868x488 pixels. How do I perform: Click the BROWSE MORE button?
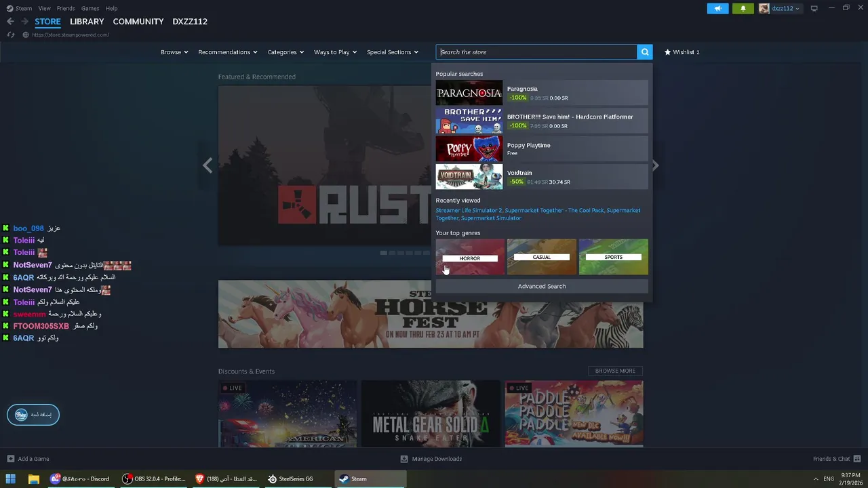(x=615, y=371)
